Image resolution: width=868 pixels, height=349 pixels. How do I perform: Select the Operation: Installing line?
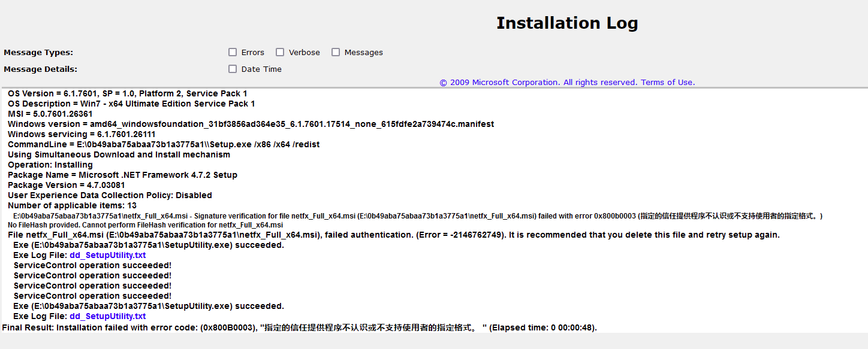coord(50,165)
